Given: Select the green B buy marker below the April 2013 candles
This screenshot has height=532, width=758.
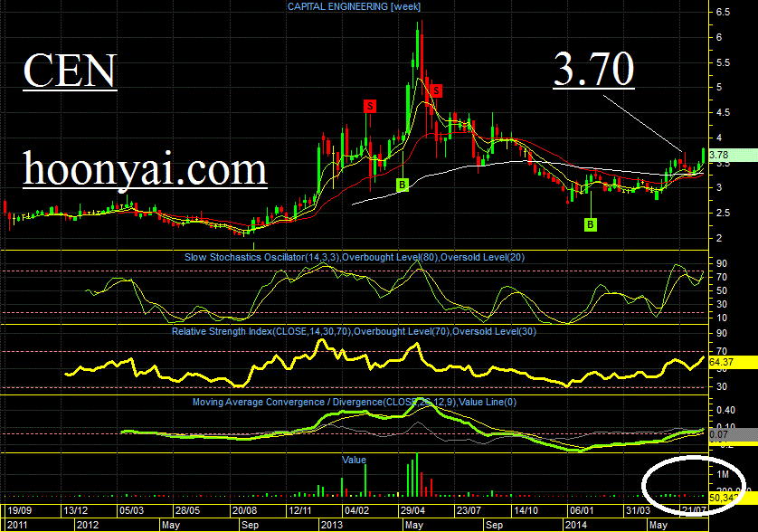Looking at the screenshot, I should (403, 185).
